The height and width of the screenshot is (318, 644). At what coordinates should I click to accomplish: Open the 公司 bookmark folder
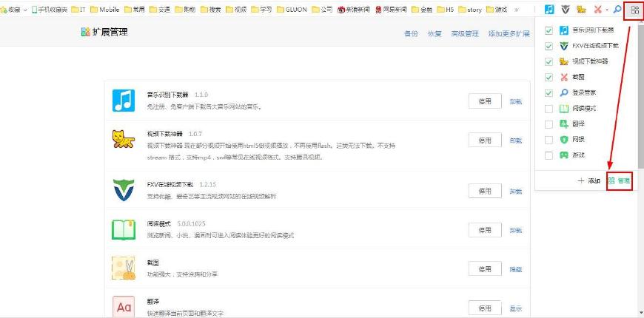(323, 10)
